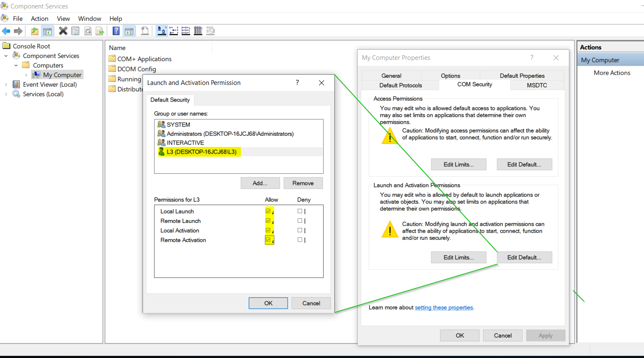Click Remove in Launch Permission dialog
The width and height of the screenshot is (644, 358).
(x=303, y=183)
